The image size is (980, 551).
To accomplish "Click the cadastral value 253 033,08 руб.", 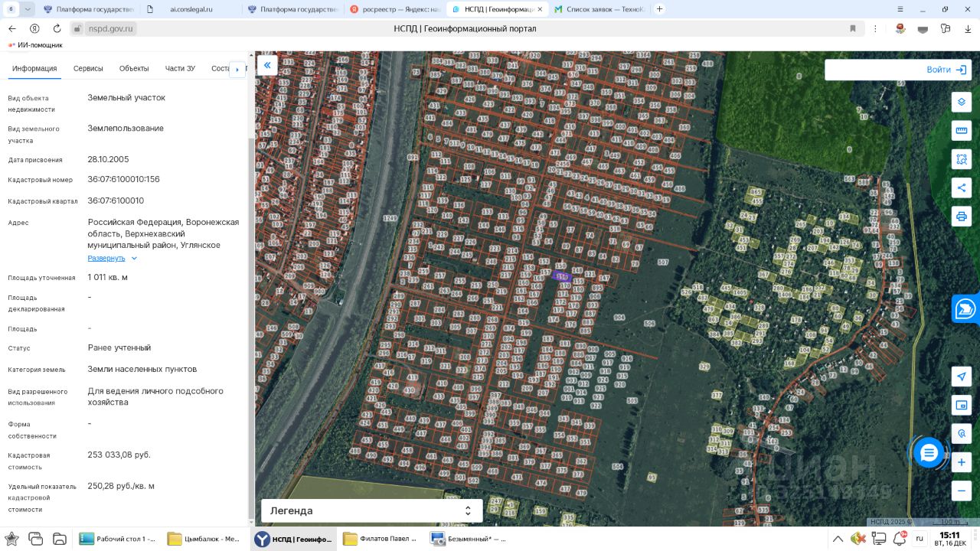I will [119, 455].
